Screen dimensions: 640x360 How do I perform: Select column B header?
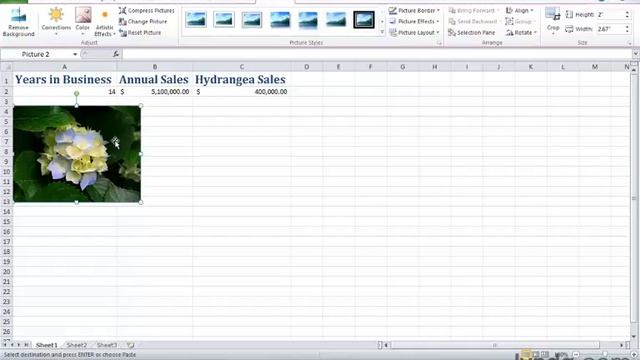[155, 67]
